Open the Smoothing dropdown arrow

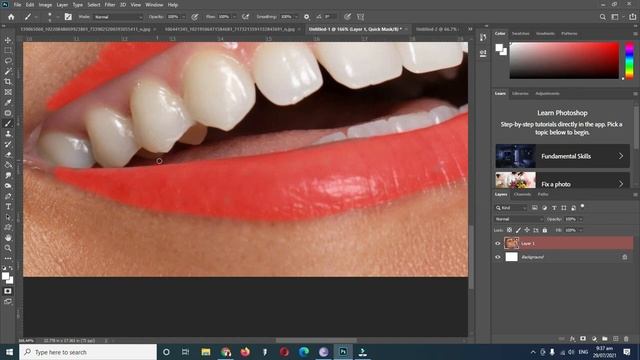296,17
